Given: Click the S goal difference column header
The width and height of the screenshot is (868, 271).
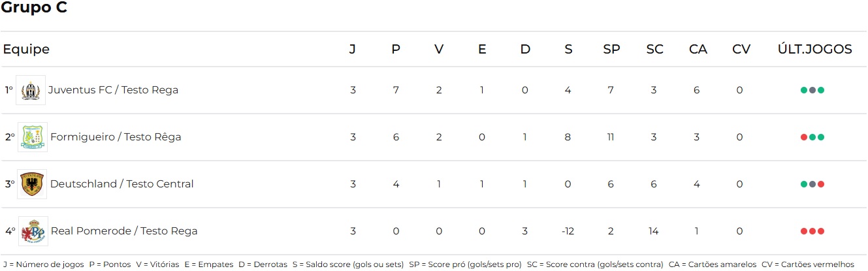Looking at the screenshot, I should (x=568, y=50).
